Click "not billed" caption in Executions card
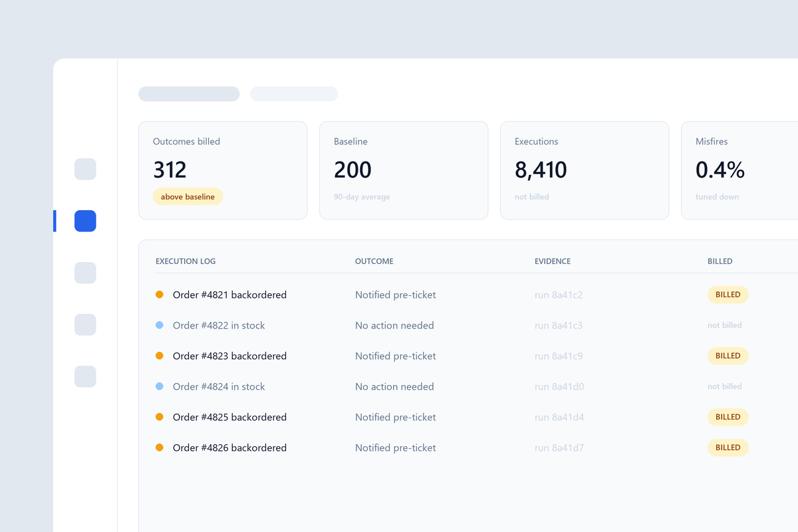 (532, 197)
